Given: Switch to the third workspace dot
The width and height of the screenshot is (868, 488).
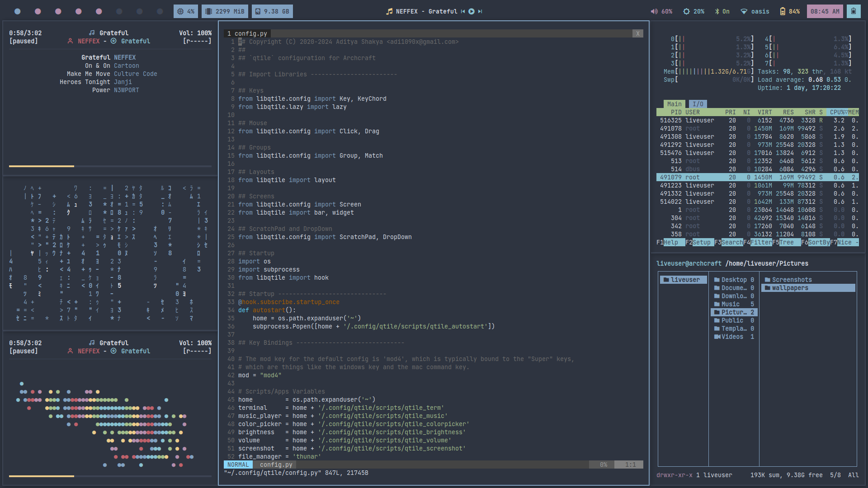Looking at the screenshot, I should pyautogui.click(x=58, y=11).
